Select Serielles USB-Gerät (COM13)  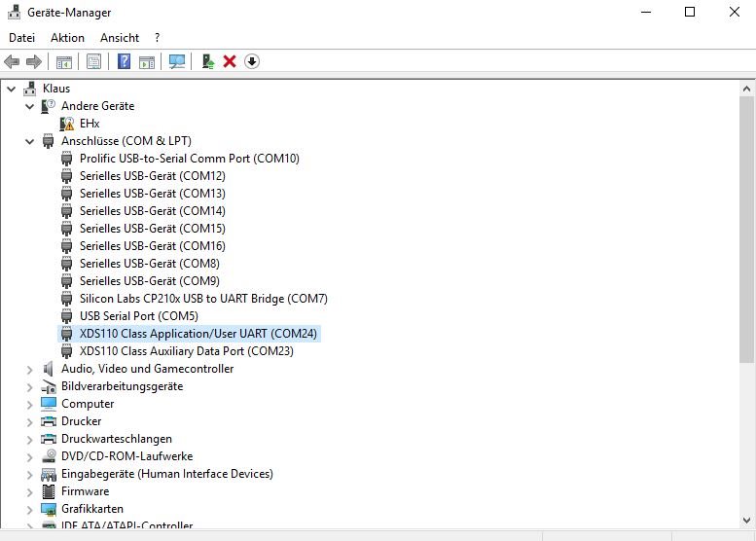tap(153, 194)
